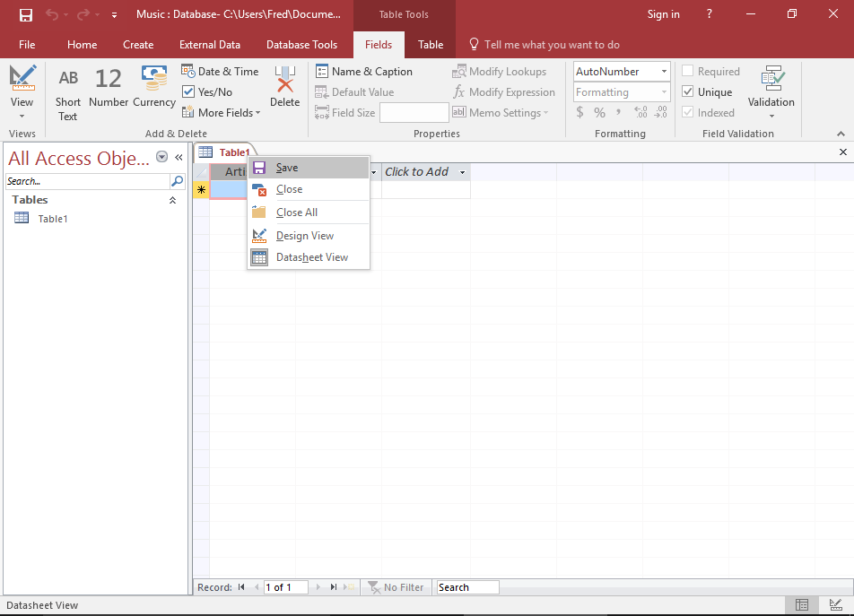Toggle the Unique checkbox

coord(688,91)
